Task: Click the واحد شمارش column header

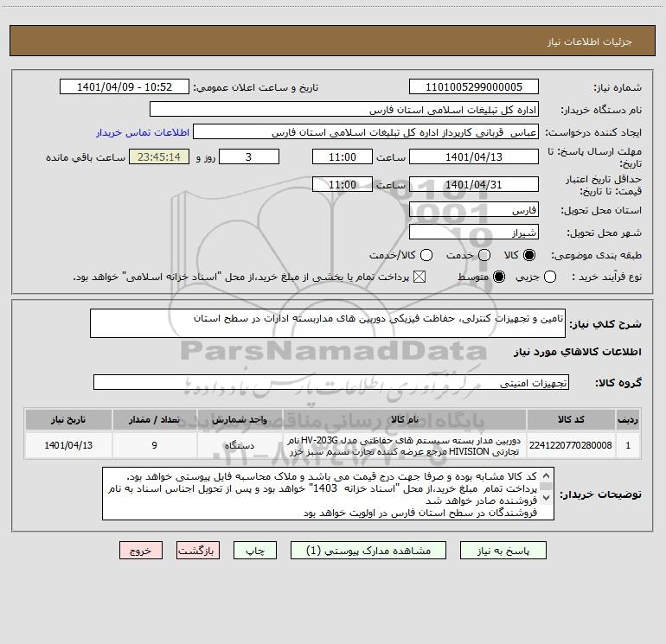Action: click(x=240, y=419)
